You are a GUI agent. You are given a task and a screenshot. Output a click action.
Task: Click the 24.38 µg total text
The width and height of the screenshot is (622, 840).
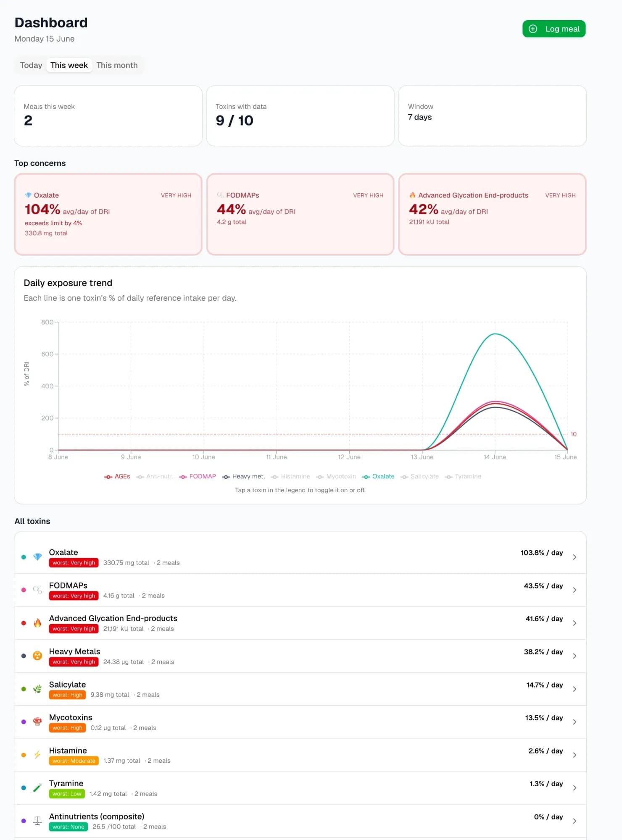tap(124, 662)
